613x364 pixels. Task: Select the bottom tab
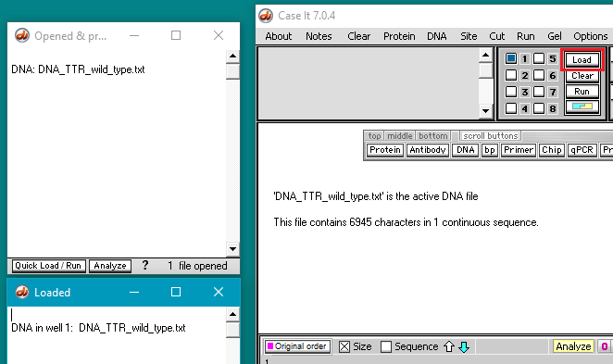(432, 135)
